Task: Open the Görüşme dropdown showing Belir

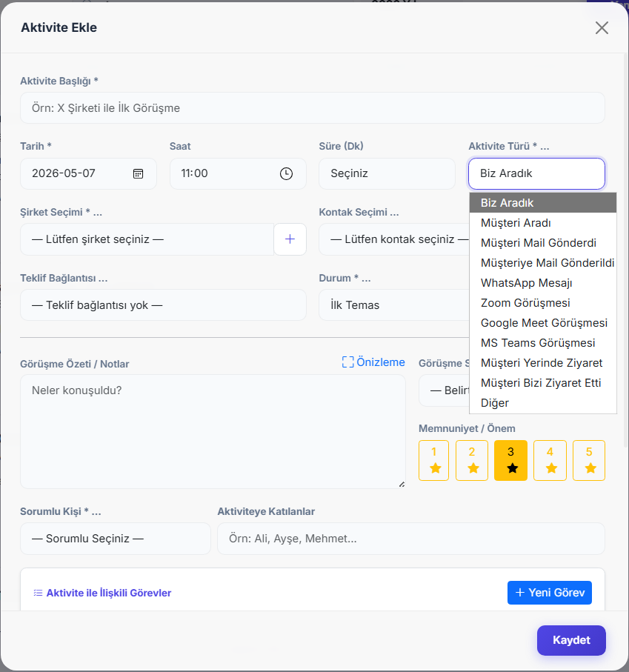Action: tap(445, 390)
